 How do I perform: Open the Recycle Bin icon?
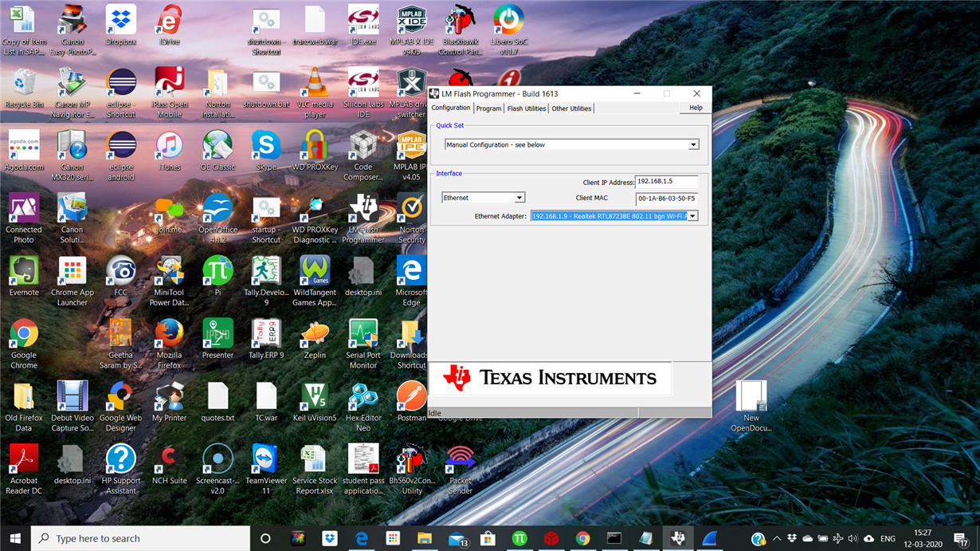pos(24,89)
